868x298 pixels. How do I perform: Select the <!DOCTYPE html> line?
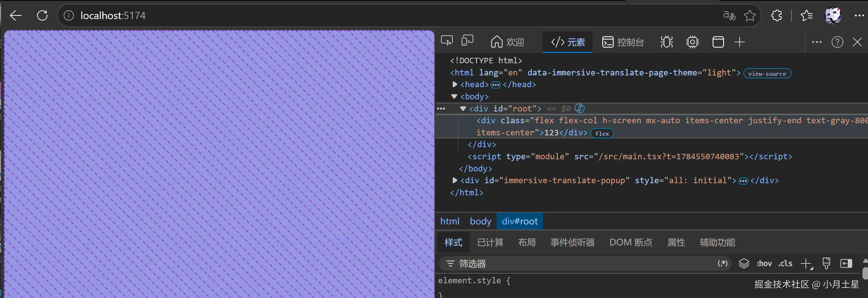[486, 60]
